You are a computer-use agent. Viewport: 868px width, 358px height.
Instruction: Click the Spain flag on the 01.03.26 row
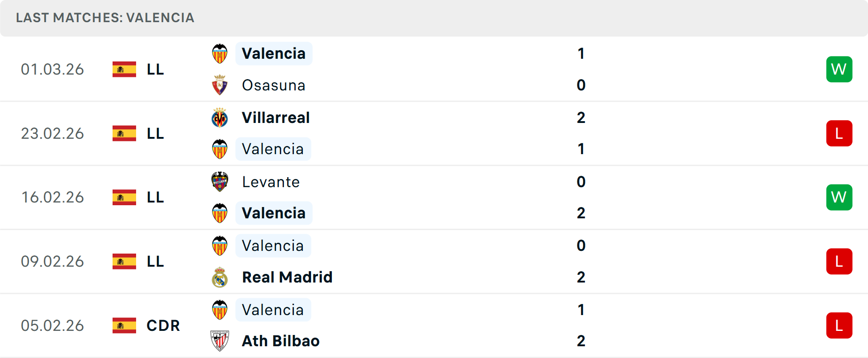(x=124, y=69)
